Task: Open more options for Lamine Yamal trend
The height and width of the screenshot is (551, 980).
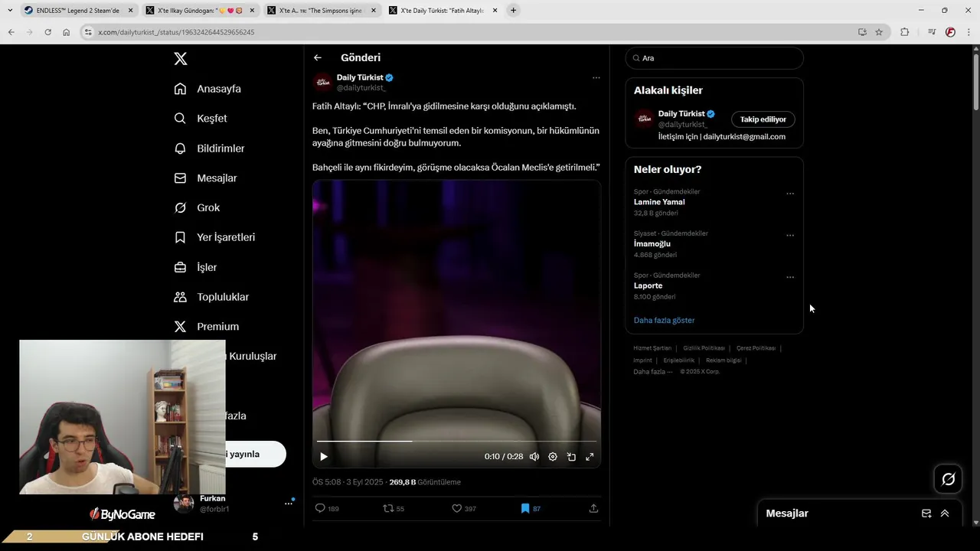Action: point(790,194)
